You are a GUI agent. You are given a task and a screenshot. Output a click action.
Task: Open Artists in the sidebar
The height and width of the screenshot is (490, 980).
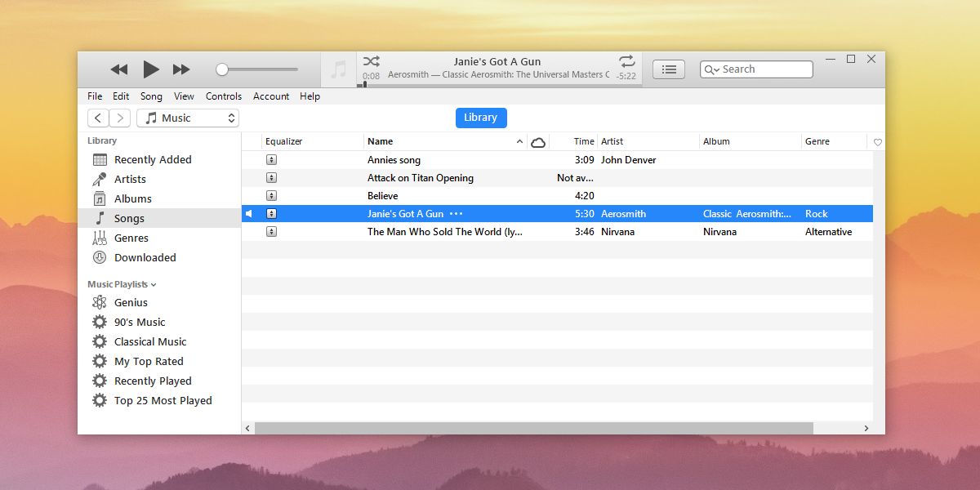click(159, 180)
